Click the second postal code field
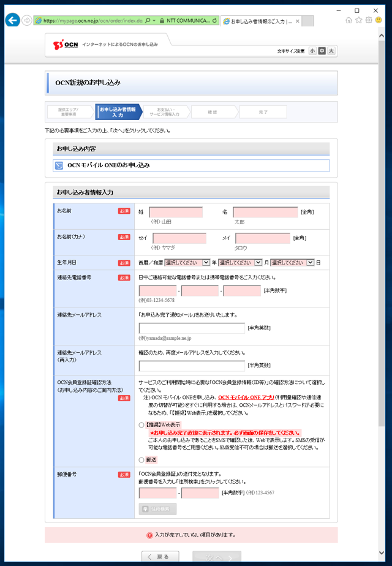 click(x=200, y=492)
